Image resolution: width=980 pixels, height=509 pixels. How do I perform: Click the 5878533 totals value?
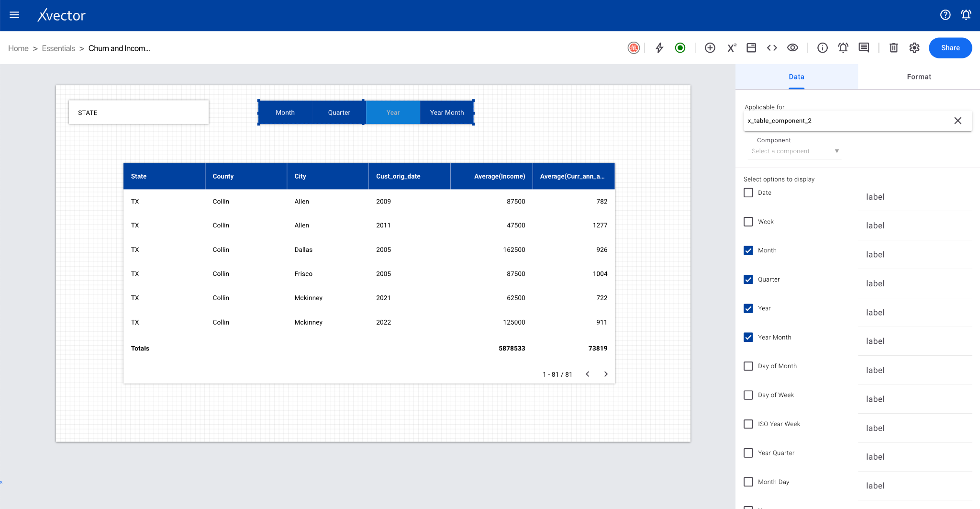point(512,348)
